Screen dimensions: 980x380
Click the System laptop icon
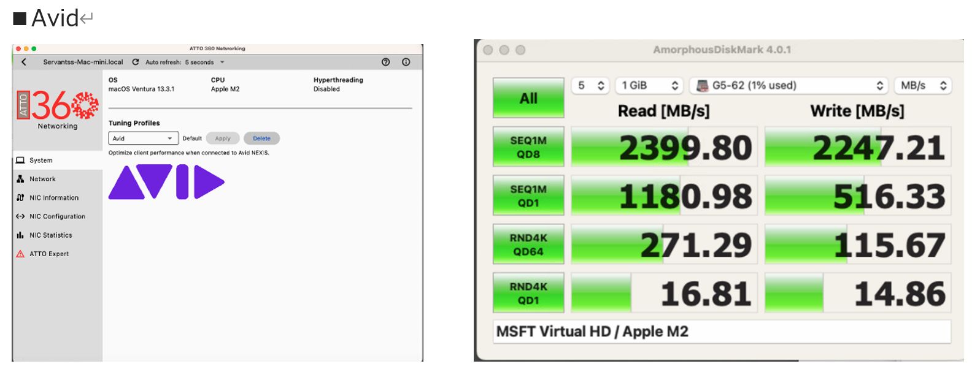[20, 161]
